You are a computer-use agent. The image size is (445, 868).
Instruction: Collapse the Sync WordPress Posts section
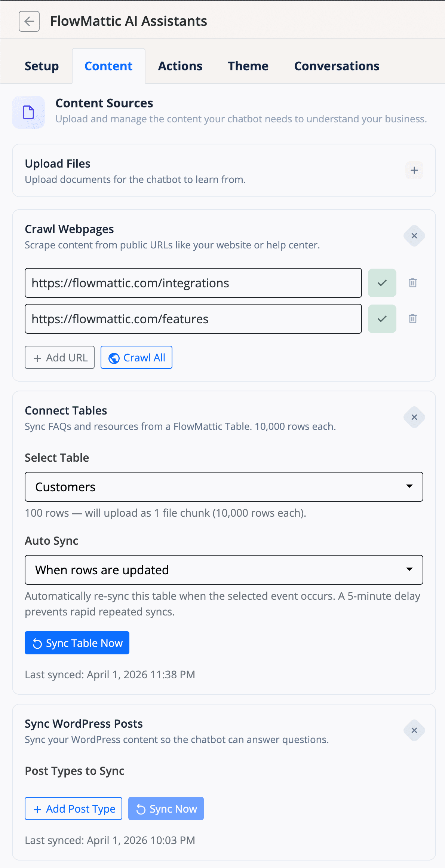tap(414, 730)
